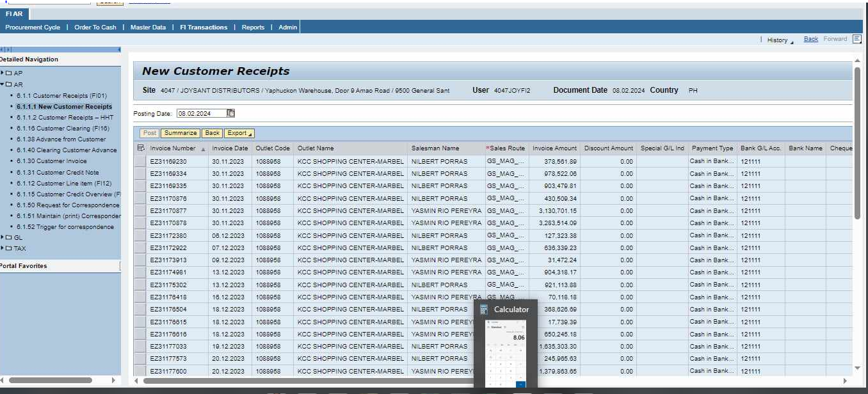Open 6.1.1.1 New Customer Receipts

click(64, 106)
